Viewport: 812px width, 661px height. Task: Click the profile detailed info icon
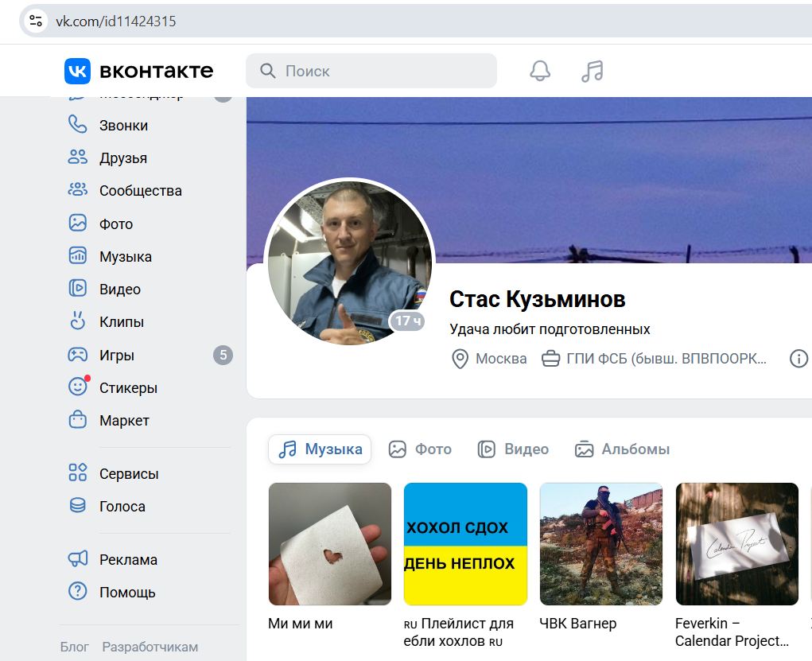(x=798, y=359)
